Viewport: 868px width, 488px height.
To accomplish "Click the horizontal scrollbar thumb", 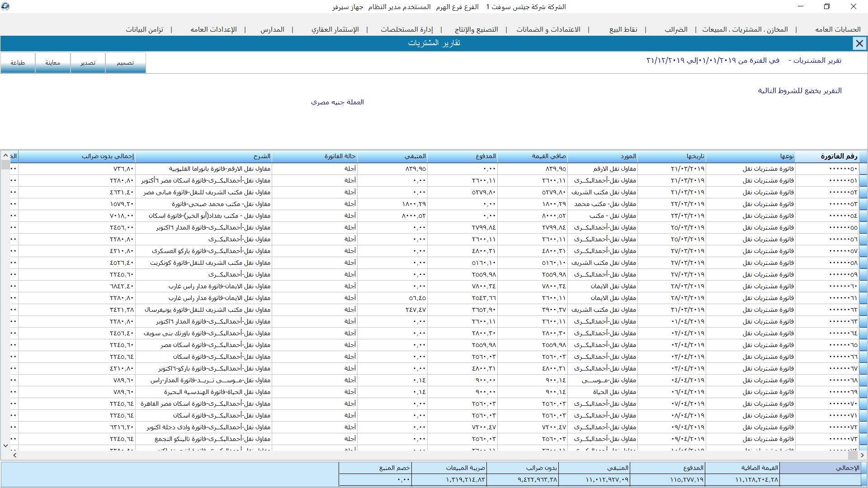I will pyautogui.click(x=852, y=455).
